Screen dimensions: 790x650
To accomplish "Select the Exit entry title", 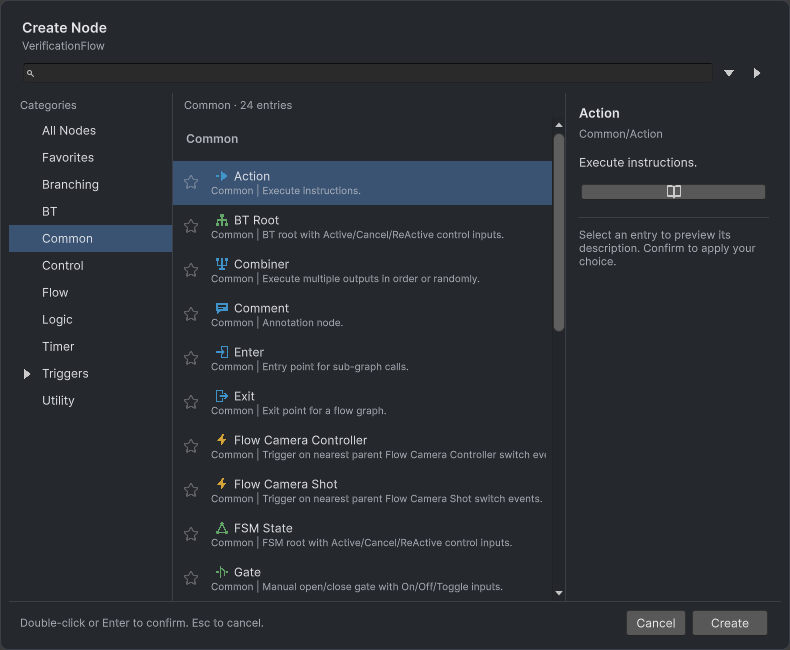I will coord(244,396).
